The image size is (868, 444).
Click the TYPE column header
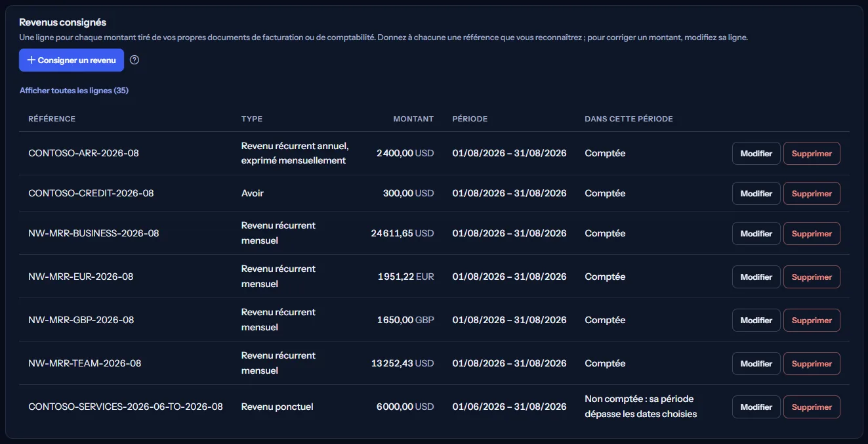(252, 119)
